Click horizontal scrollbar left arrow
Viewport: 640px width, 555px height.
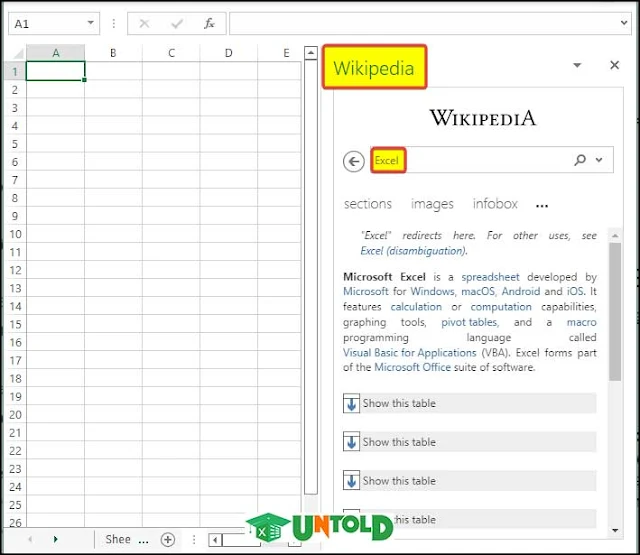[215, 540]
